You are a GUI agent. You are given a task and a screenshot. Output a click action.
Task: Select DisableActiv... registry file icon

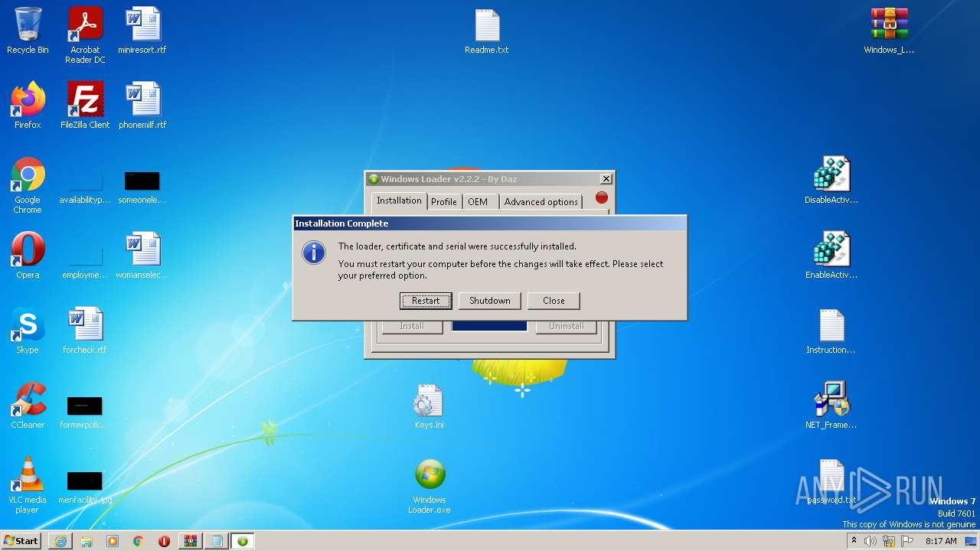point(831,181)
